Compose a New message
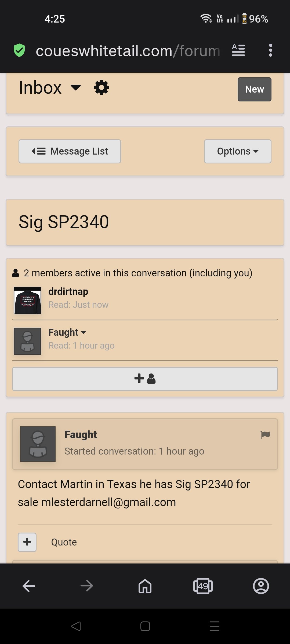 [254, 89]
